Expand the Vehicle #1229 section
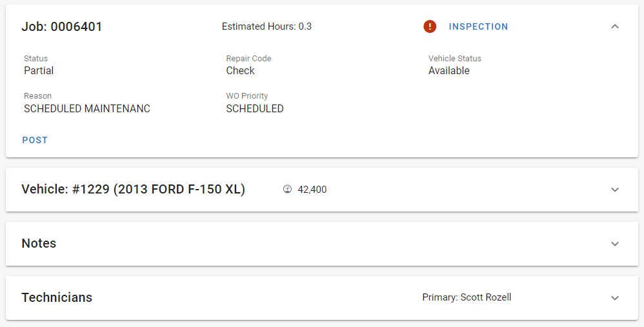Screen dimensions: 644x327 (615, 190)
